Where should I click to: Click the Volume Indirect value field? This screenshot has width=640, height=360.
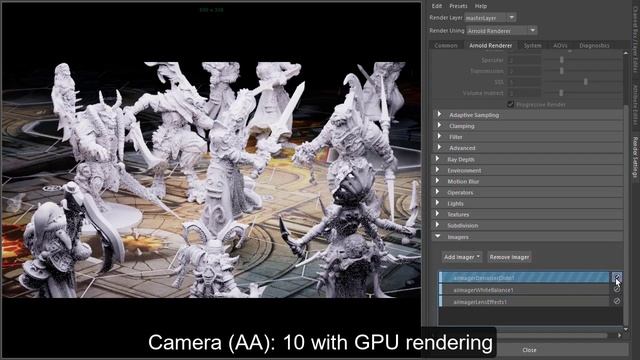524,93
